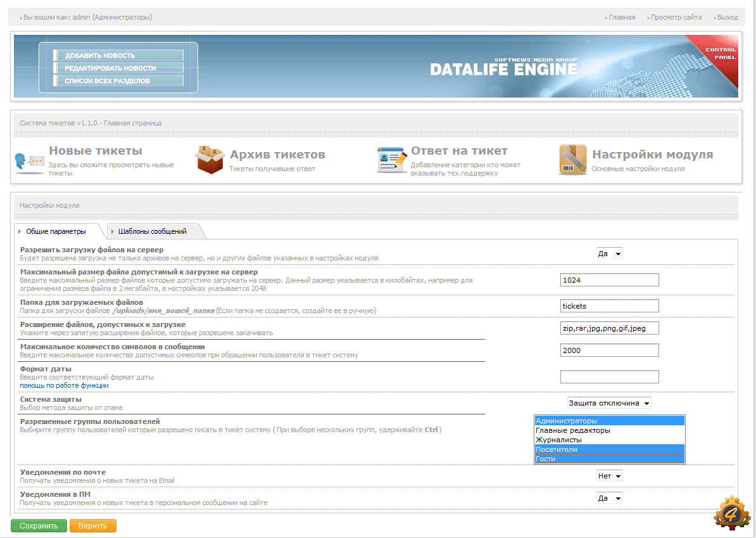Click the DataLife Engine logo banner
Image resolution: width=756 pixels, height=538 pixels.
pyautogui.click(x=503, y=68)
